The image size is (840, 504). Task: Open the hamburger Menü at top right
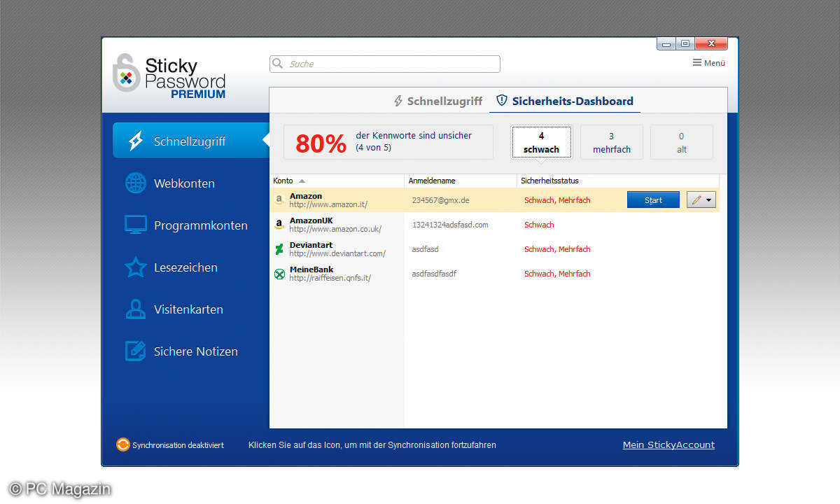click(x=708, y=63)
